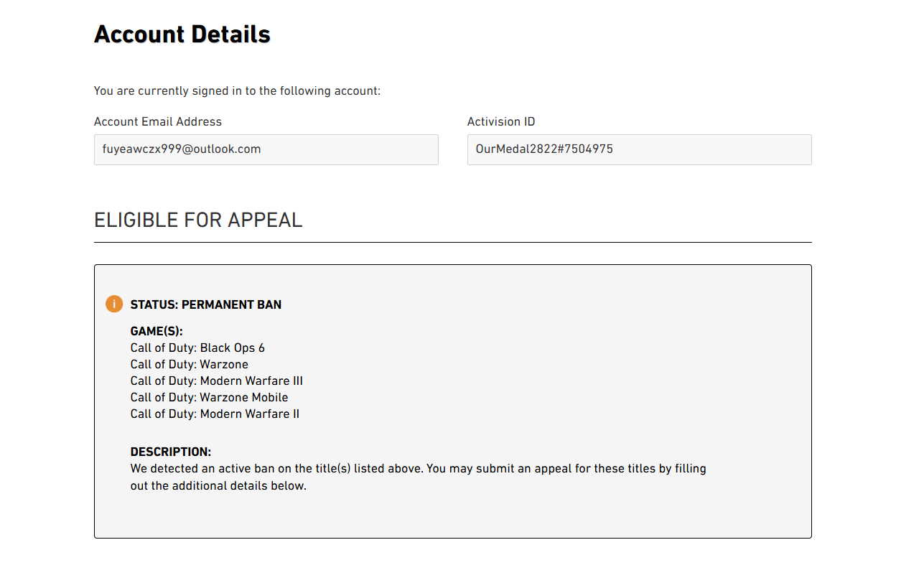This screenshot has width=924, height=573.
Task: Click Call of Duty: Warzone Mobile entry
Action: (210, 397)
